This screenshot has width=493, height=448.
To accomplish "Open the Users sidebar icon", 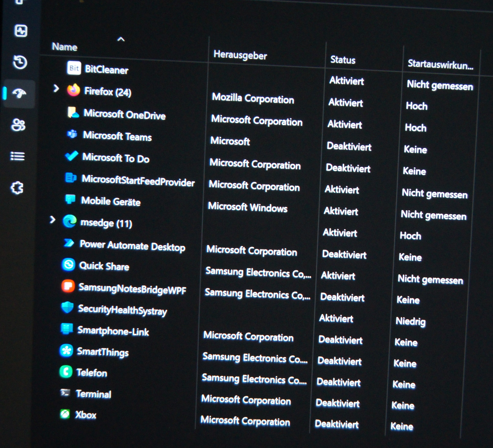I will point(18,125).
